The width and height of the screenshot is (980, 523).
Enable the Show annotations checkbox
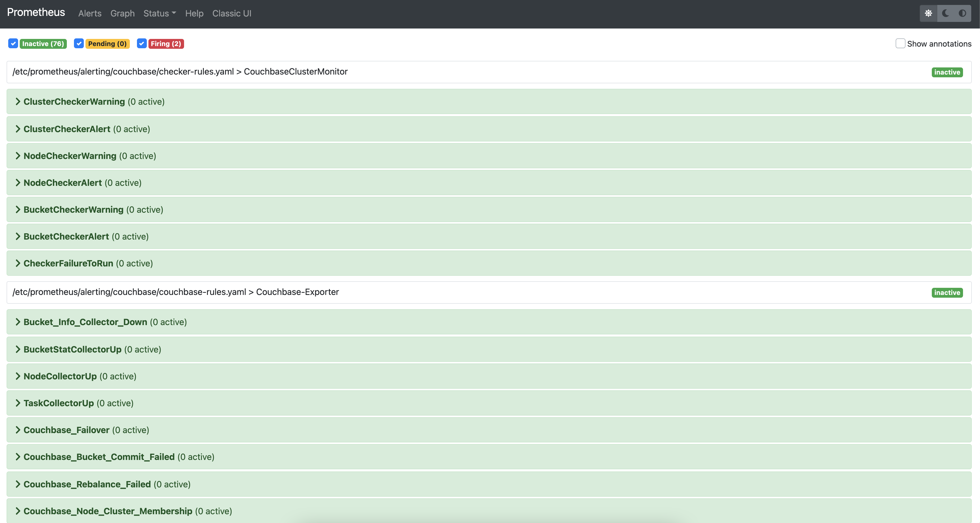[900, 43]
